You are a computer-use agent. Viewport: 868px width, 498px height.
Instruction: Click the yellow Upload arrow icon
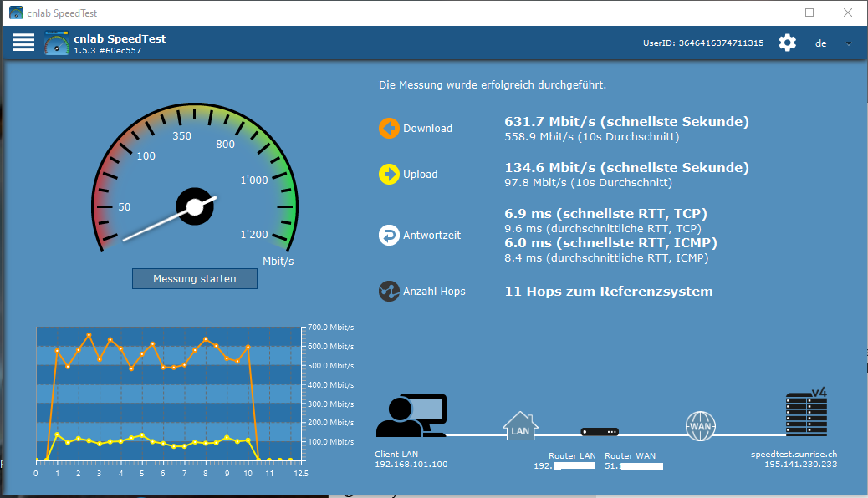click(x=389, y=174)
